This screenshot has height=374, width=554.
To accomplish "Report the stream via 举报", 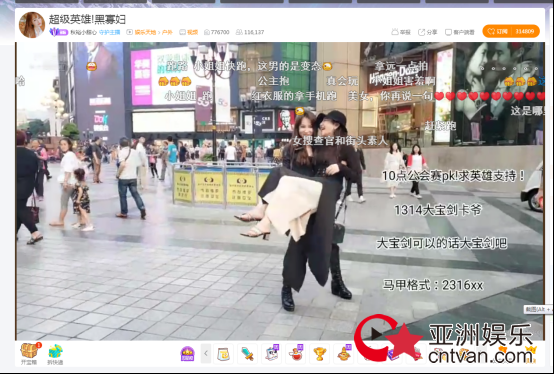I will (401, 32).
